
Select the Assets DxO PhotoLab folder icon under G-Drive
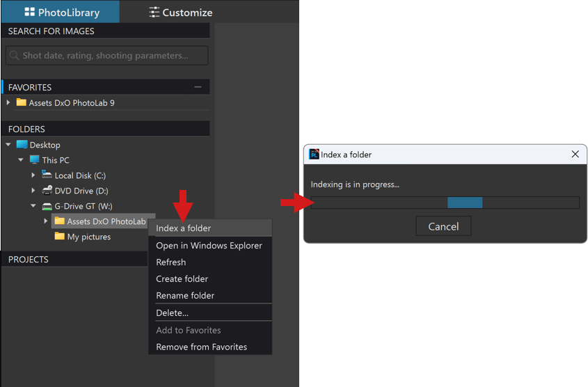[60, 221]
